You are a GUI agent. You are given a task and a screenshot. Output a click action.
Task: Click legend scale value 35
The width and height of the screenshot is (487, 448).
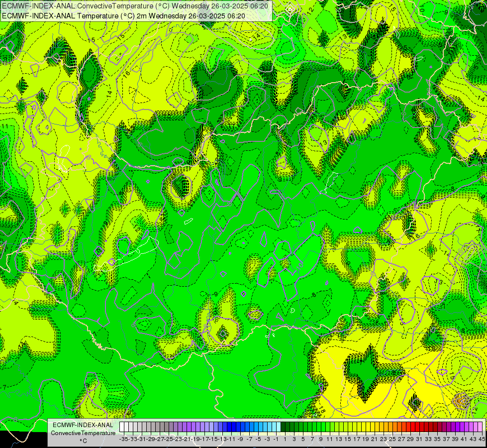[437, 439]
